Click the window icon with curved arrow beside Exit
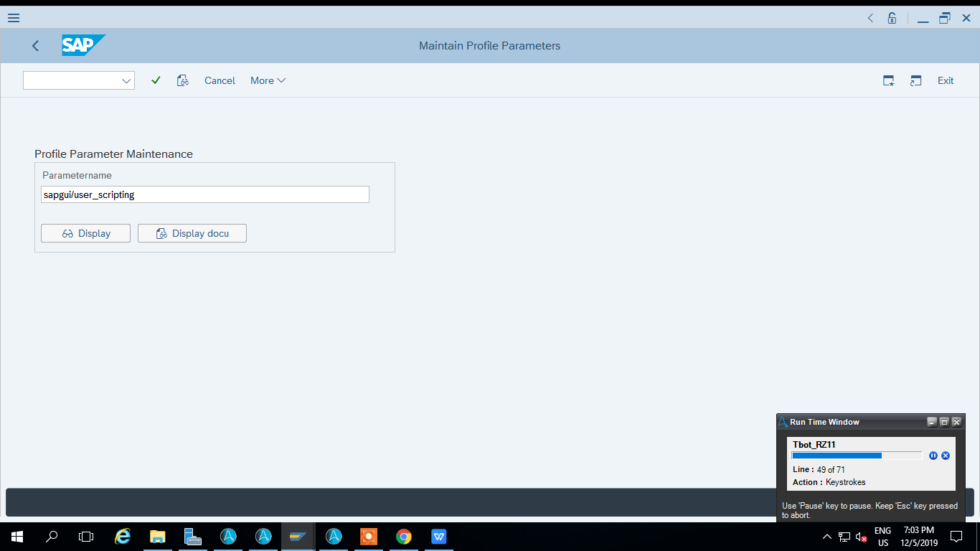The image size is (980, 551). pos(915,80)
